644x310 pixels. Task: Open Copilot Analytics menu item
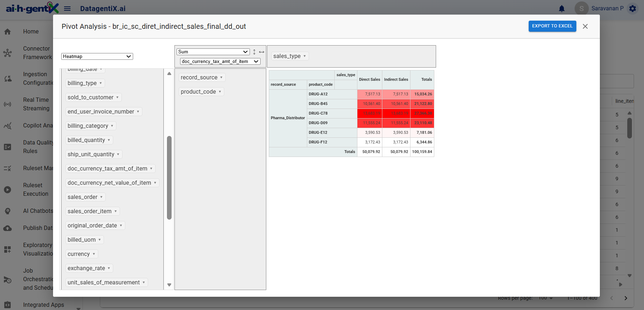point(38,126)
